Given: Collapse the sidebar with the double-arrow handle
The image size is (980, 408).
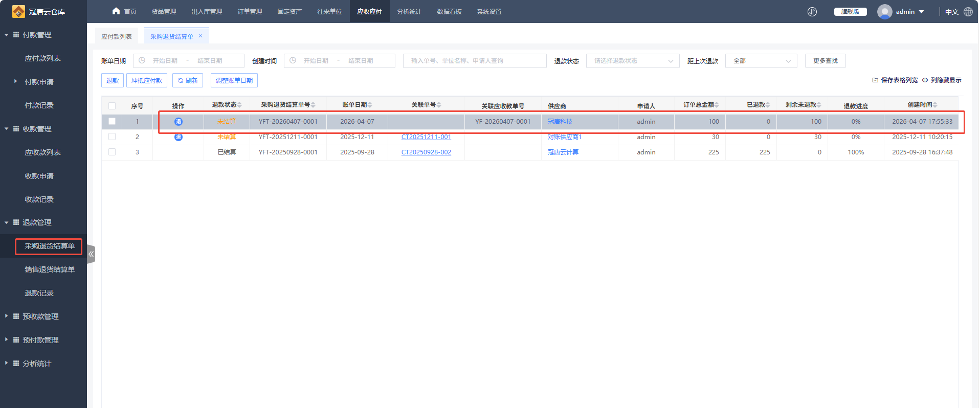Looking at the screenshot, I should coord(91,254).
